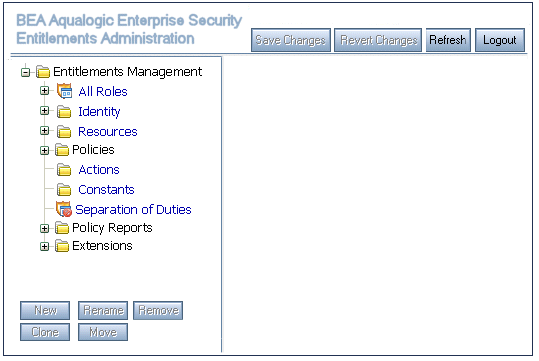
Task: Collapse the Entitlements Management tree node
Action: [x=25, y=73]
